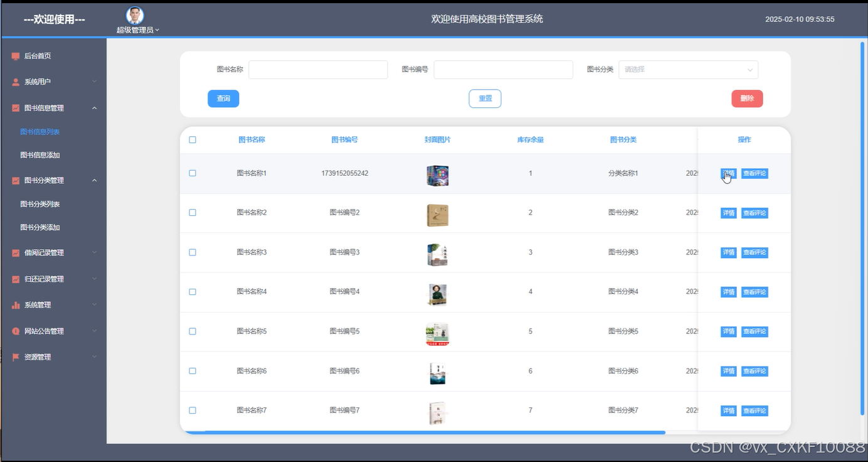Open cover image of 图书名称1

click(x=437, y=176)
